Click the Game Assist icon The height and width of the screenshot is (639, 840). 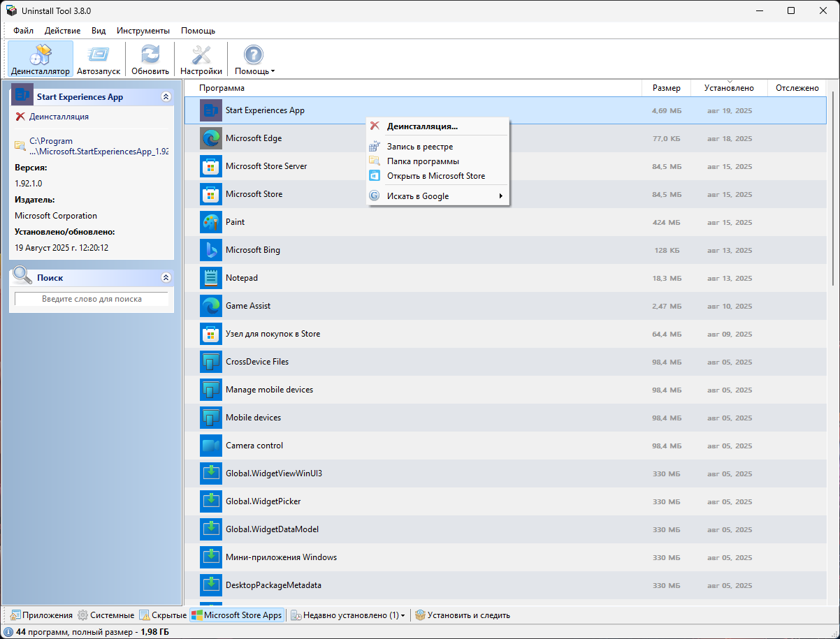211,306
